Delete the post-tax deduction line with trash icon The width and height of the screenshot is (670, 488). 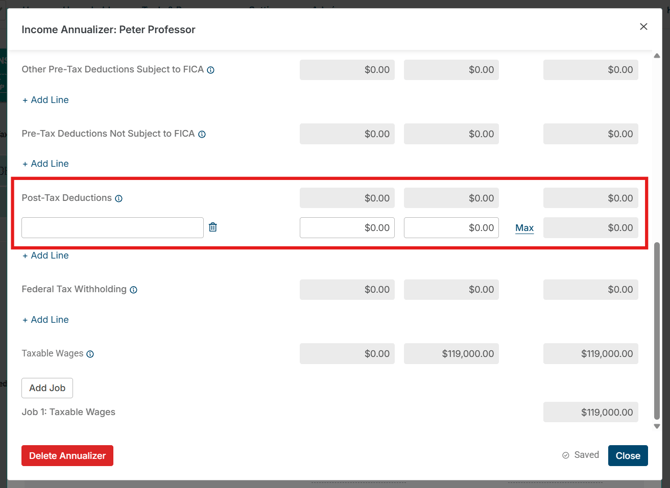click(x=213, y=228)
